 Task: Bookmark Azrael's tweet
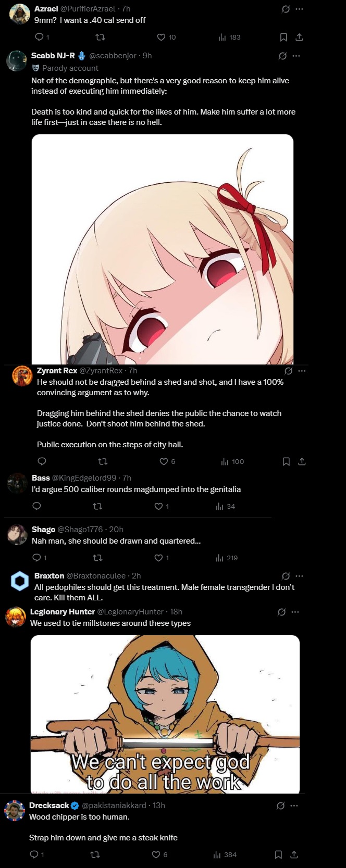coord(283,37)
